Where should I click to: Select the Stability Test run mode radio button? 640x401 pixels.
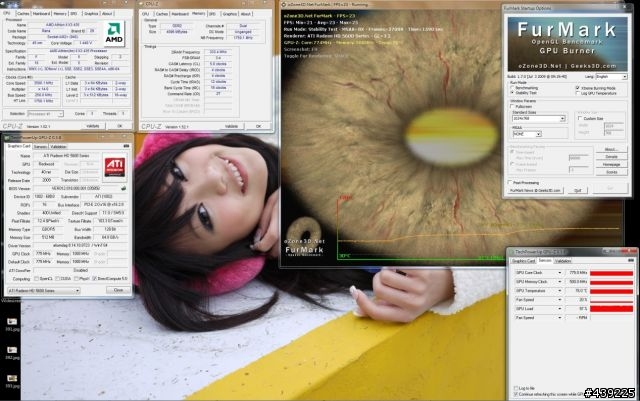click(x=512, y=93)
